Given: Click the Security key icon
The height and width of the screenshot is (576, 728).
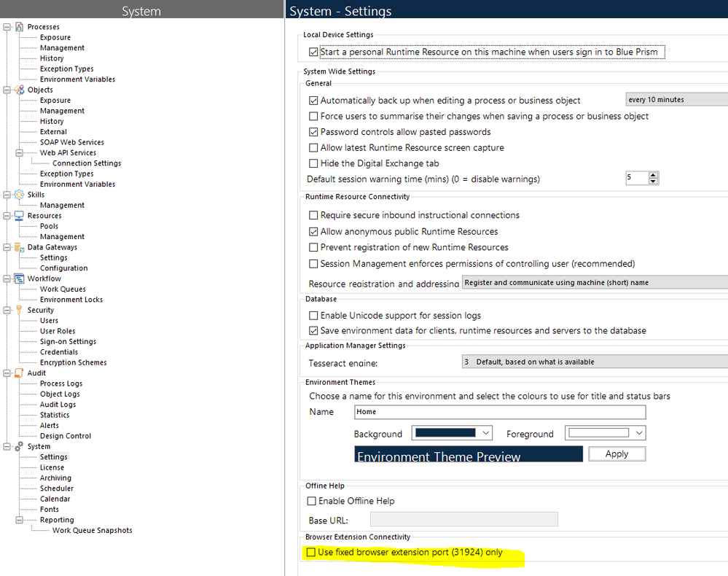Looking at the screenshot, I should (x=19, y=310).
